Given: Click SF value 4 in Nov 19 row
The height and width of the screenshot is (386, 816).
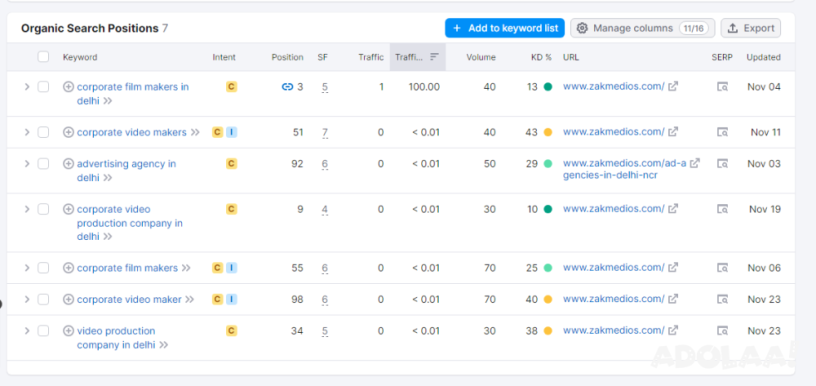Looking at the screenshot, I should point(325,210).
